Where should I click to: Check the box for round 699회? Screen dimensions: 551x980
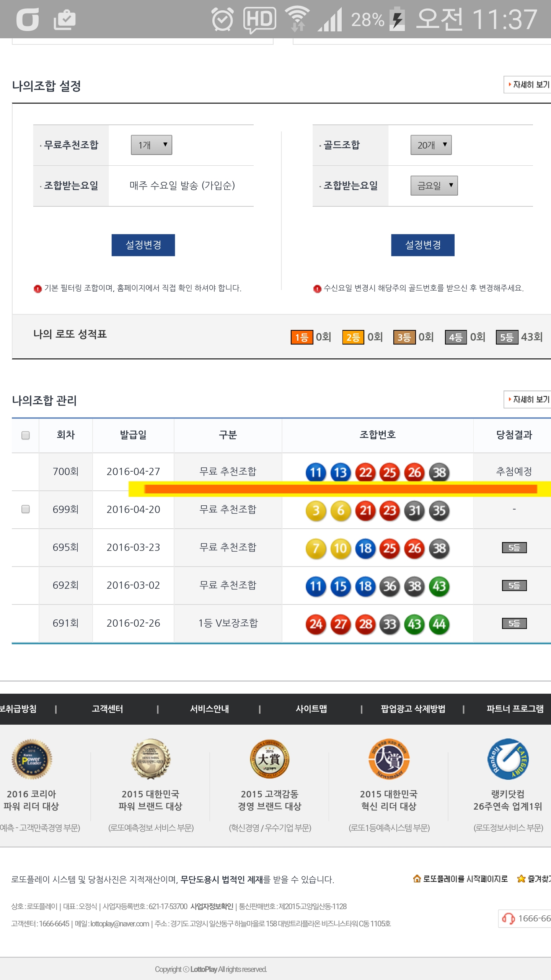pos(26,509)
